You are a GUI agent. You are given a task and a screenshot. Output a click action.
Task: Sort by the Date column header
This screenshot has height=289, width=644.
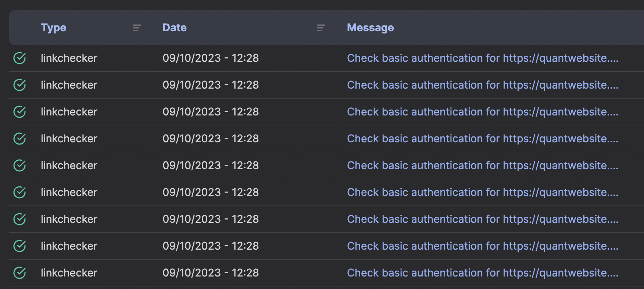[x=175, y=28]
